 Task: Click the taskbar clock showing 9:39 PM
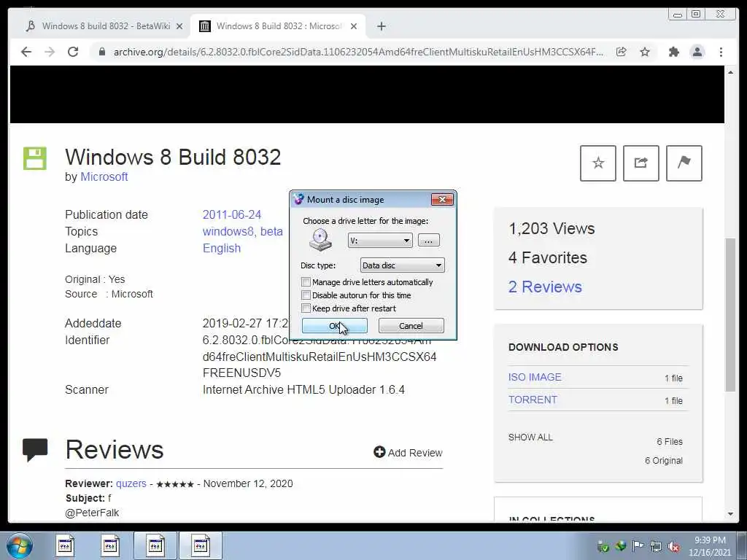tap(709, 546)
